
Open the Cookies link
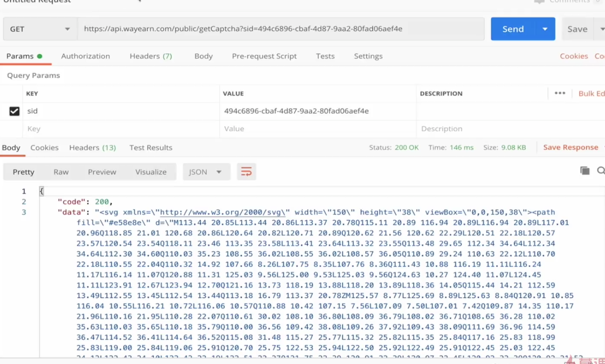(574, 56)
